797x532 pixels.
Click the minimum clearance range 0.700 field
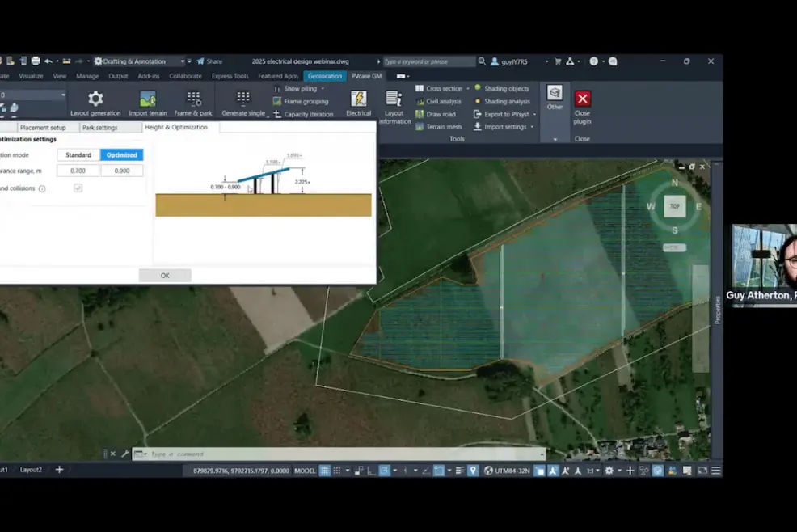click(x=78, y=171)
